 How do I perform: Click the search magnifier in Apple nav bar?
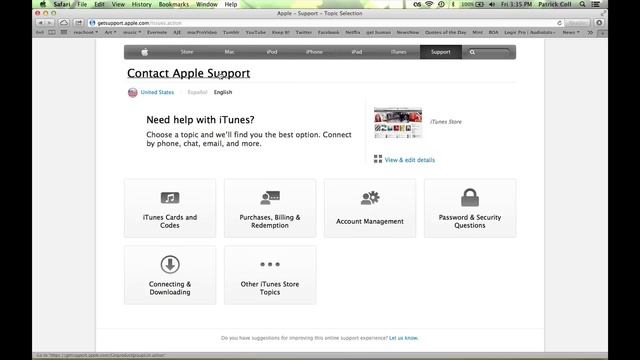click(x=472, y=52)
